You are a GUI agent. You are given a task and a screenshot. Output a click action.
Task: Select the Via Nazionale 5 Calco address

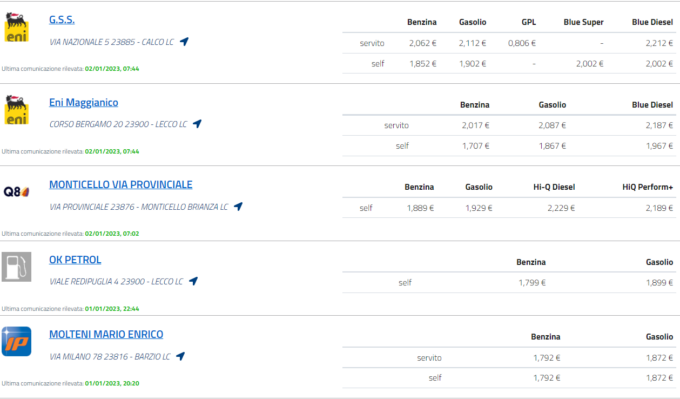coord(111,42)
